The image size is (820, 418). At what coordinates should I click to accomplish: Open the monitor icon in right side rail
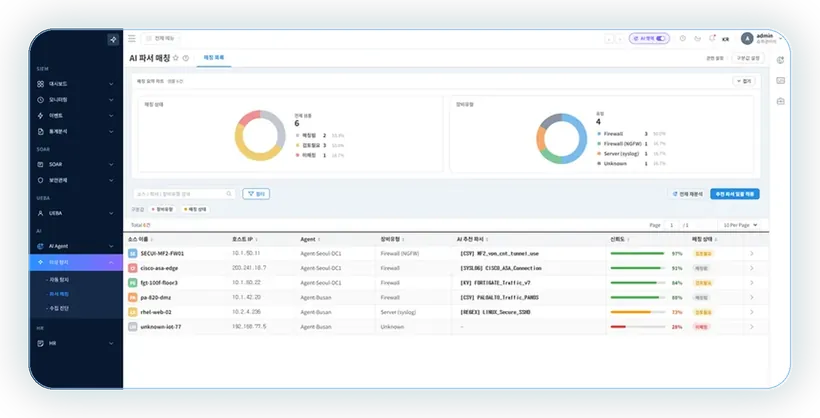(x=780, y=81)
